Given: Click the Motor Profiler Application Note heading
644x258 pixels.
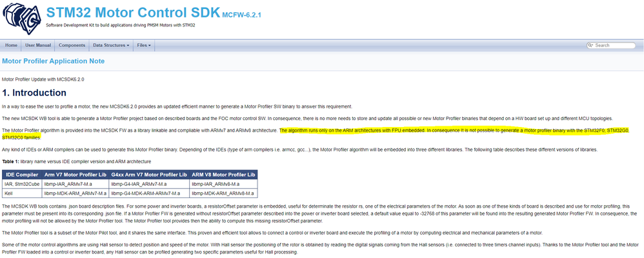Looking at the screenshot, I should pyautogui.click(x=54, y=61).
